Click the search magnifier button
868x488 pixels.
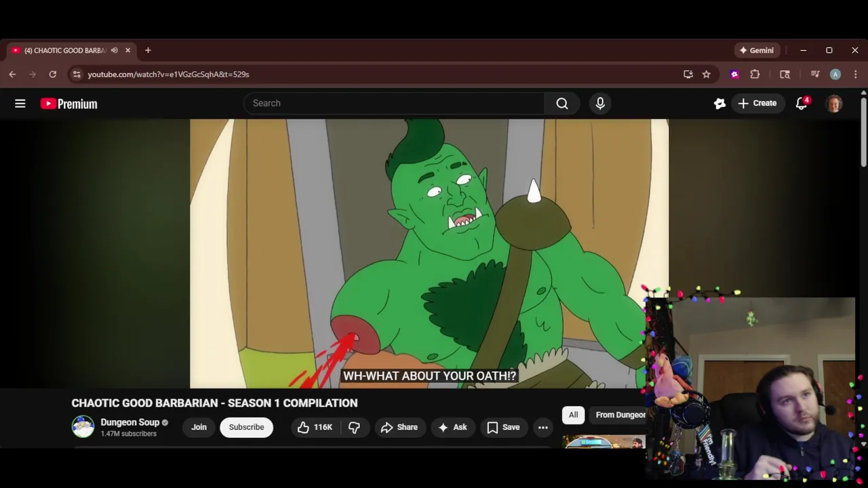(562, 103)
